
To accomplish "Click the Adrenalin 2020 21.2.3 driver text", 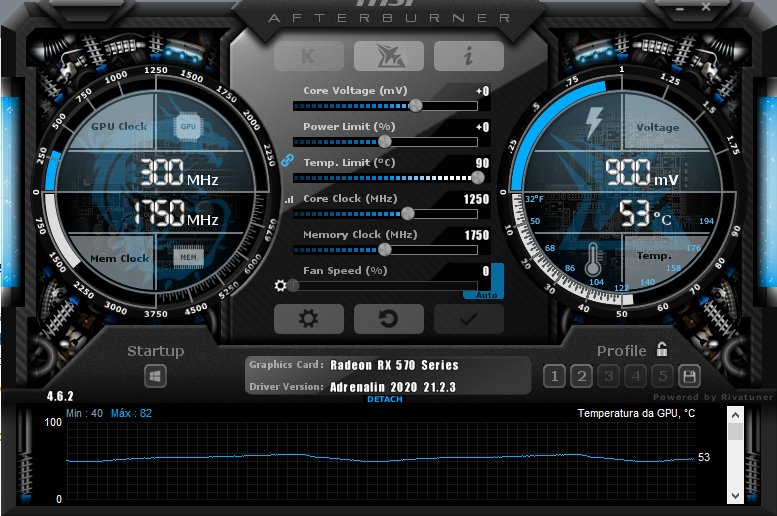I will pyautogui.click(x=392, y=387).
